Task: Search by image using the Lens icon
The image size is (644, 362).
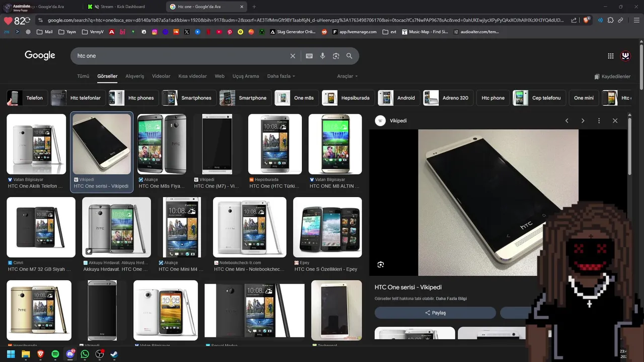Action: (x=336, y=56)
